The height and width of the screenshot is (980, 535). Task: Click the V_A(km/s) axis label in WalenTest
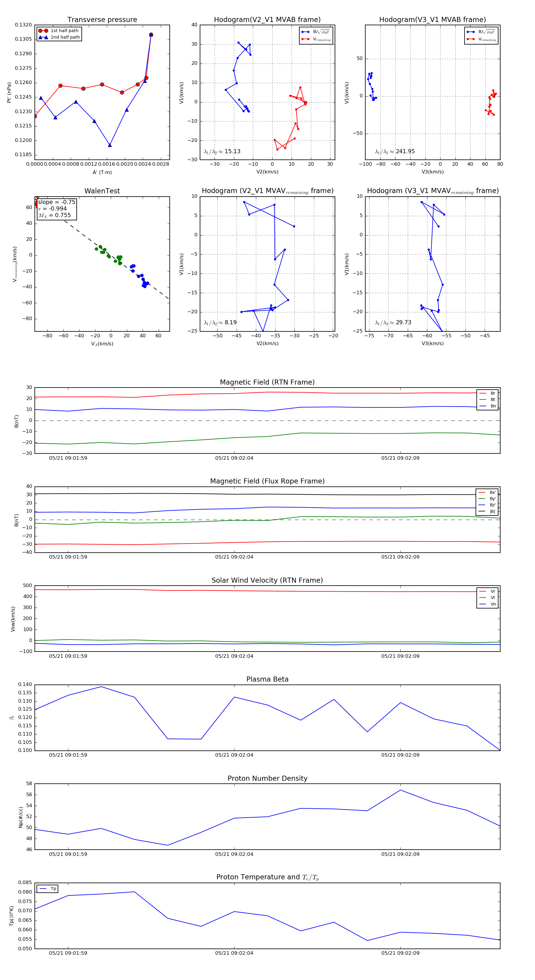tap(102, 344)
